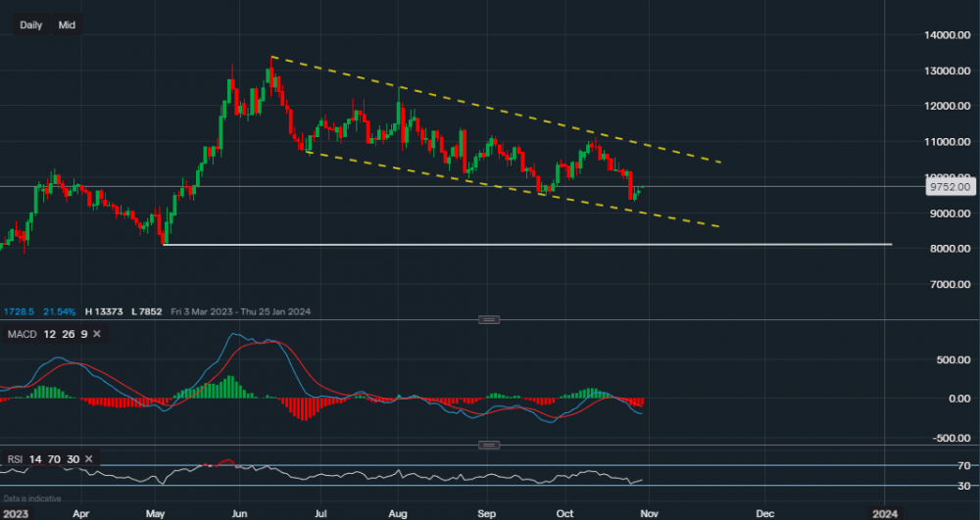Click the 9752.00 current price tag

(951, 186)
